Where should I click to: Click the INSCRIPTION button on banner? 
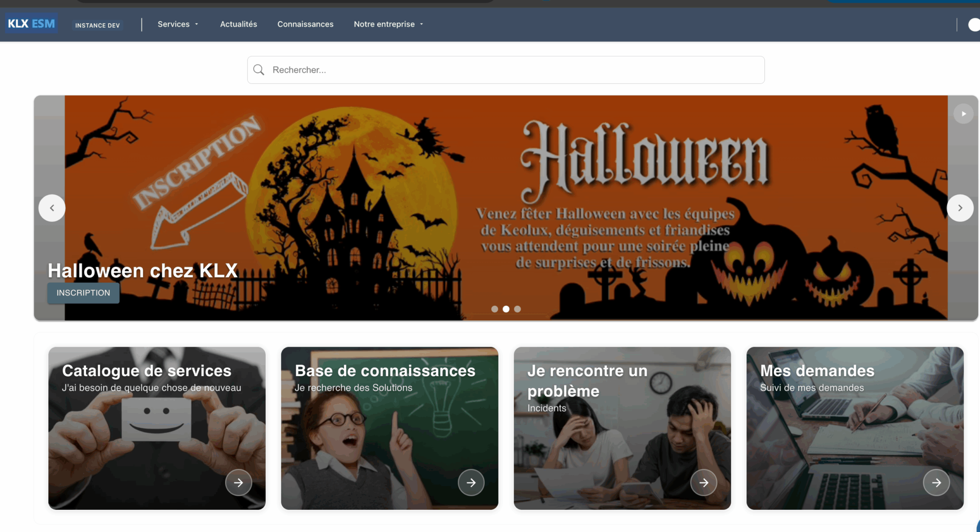click(x=83, y=293)
